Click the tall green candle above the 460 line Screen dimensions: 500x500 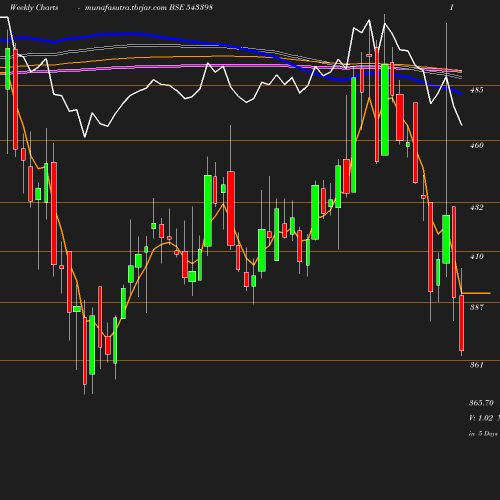point(385,110)
